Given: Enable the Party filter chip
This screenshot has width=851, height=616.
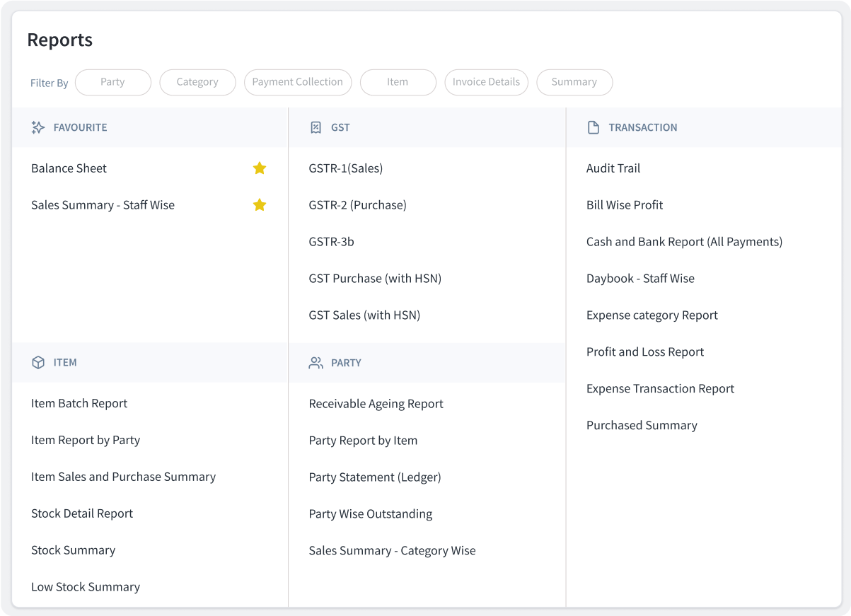Looking at the screenshot, I should click(112, 82).
